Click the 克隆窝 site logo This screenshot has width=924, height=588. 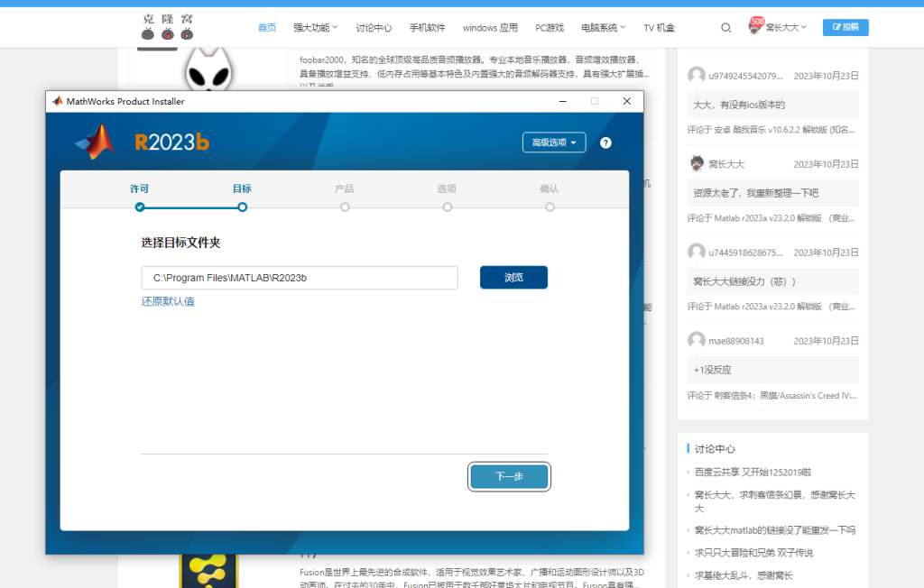[168, 27]
